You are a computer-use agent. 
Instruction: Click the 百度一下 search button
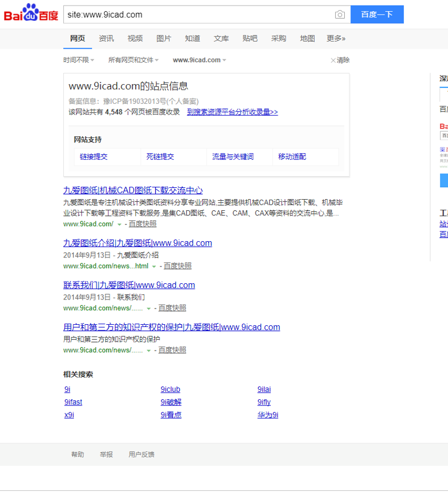tap(377, 15)
